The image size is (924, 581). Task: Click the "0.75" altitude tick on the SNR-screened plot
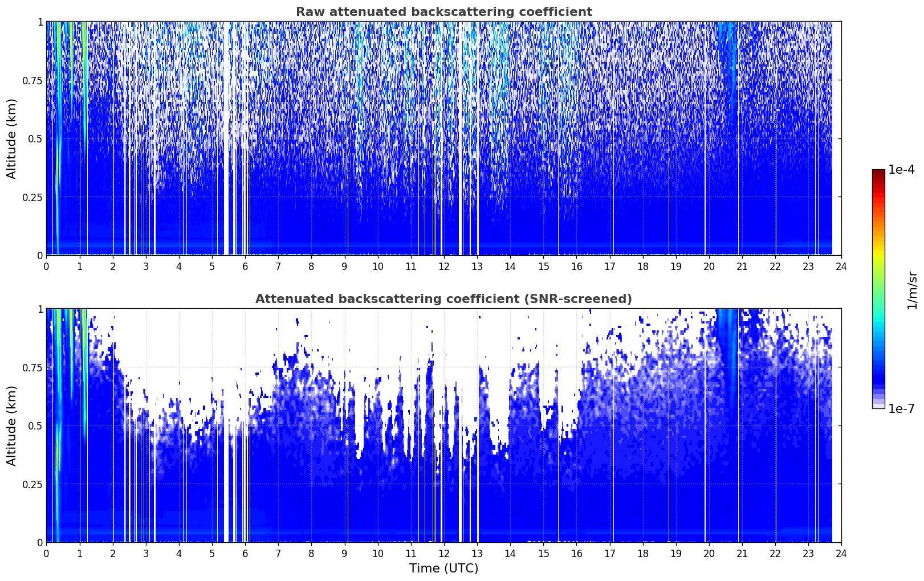click(33, 367)
